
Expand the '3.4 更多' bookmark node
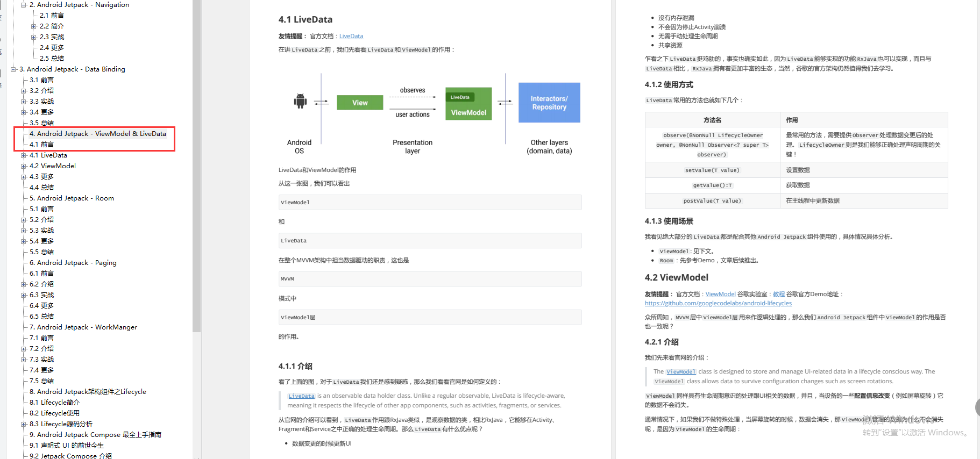click(23, 112)
